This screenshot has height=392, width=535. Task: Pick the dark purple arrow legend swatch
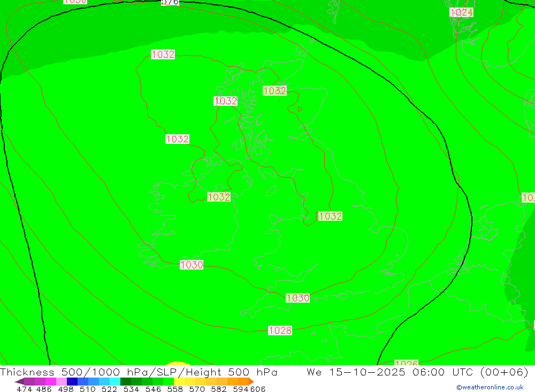point(19,381)
